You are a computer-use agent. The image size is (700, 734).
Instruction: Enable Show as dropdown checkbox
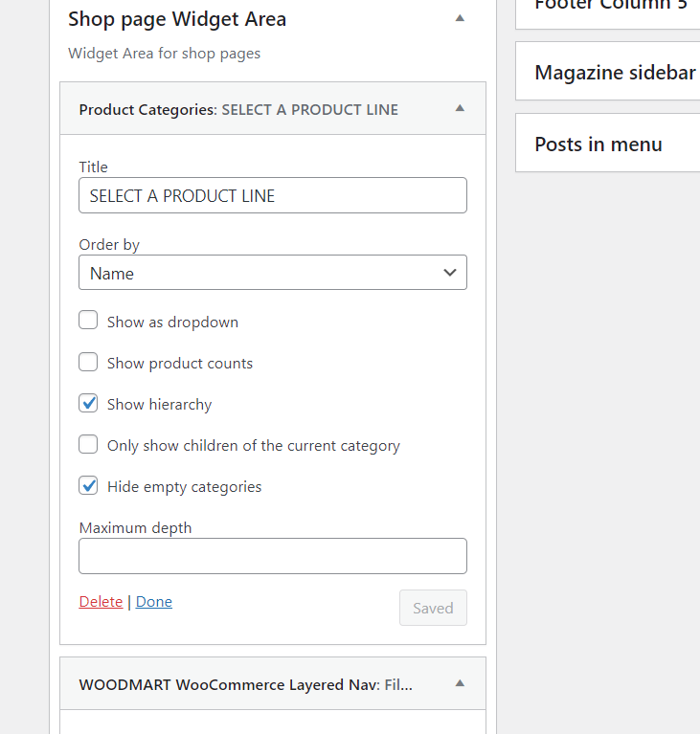point(88,321)
